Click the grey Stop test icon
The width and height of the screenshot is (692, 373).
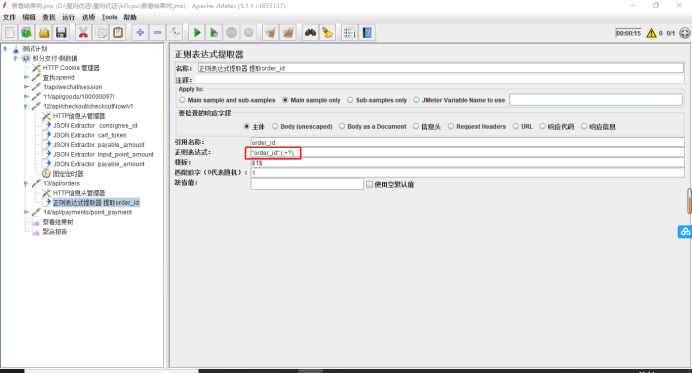pos(231,33)
